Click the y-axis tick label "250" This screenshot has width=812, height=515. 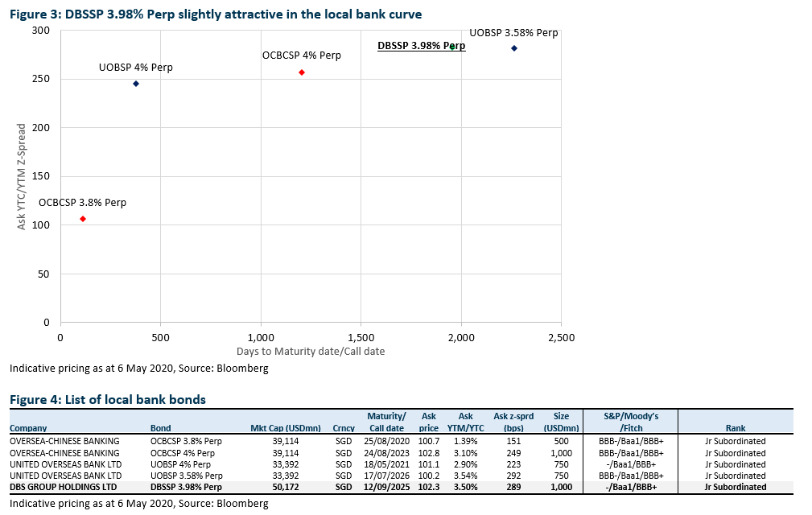pyautogui.click(x=41, y=79)
